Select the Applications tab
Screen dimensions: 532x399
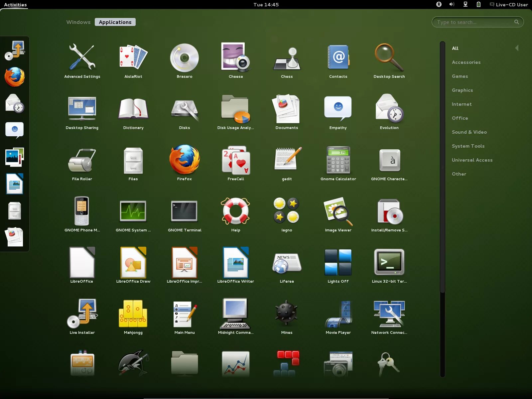coord(115,22)
